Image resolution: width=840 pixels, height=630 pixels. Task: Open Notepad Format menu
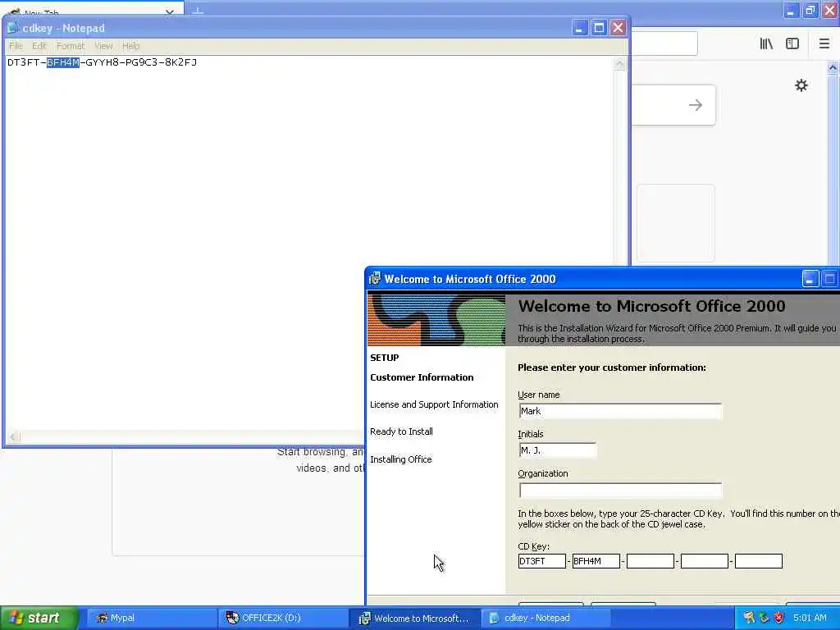(71, 46)
